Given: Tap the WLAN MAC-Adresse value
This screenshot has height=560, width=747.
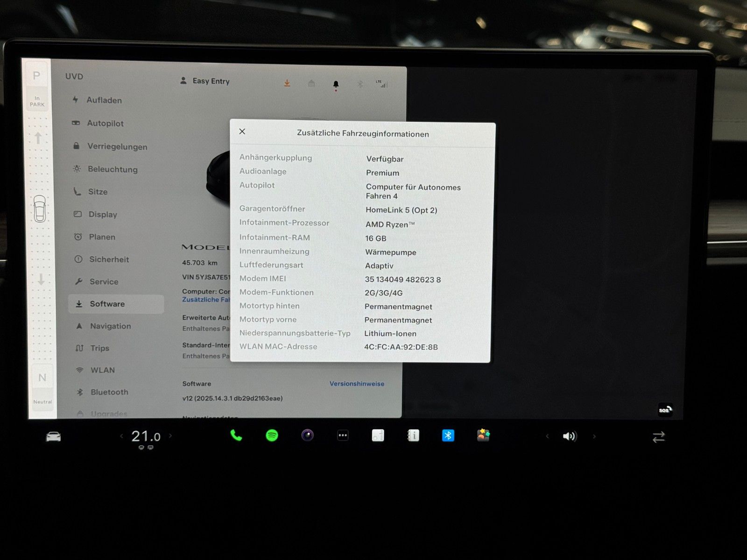Looking at the screenshot, I should [x=401, y=347].
